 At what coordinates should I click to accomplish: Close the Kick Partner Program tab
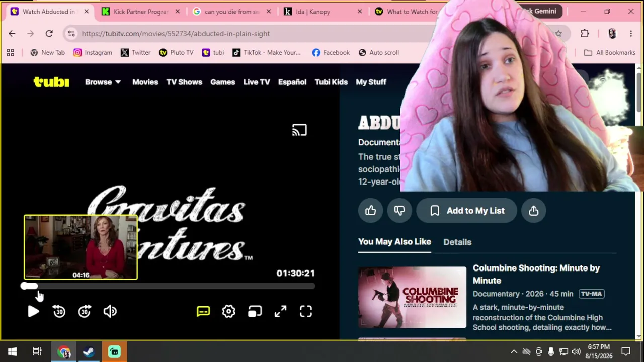177,12
